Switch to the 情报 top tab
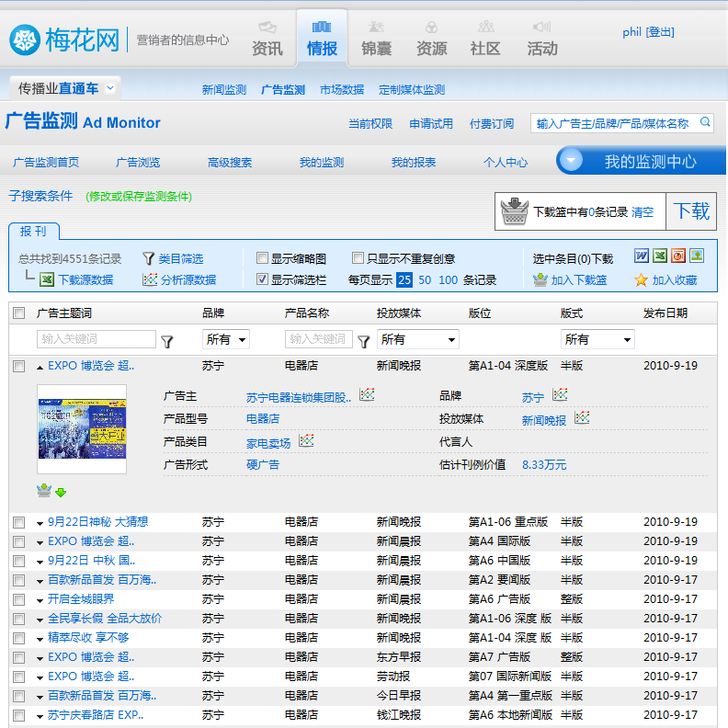 322,39
